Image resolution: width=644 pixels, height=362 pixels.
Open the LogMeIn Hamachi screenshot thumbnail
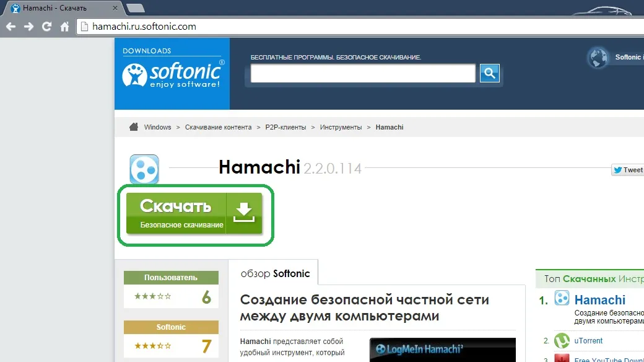click(x=442, y=350)
